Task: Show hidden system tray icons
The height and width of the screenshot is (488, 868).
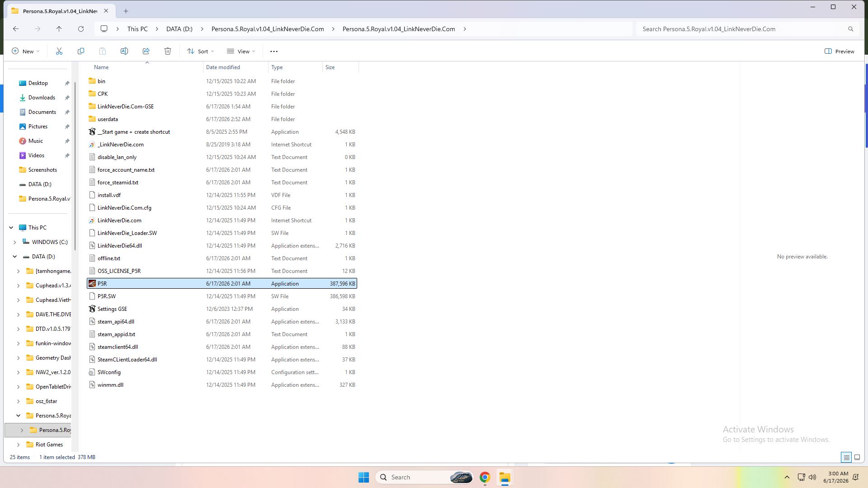Action: tap(787, 477)
